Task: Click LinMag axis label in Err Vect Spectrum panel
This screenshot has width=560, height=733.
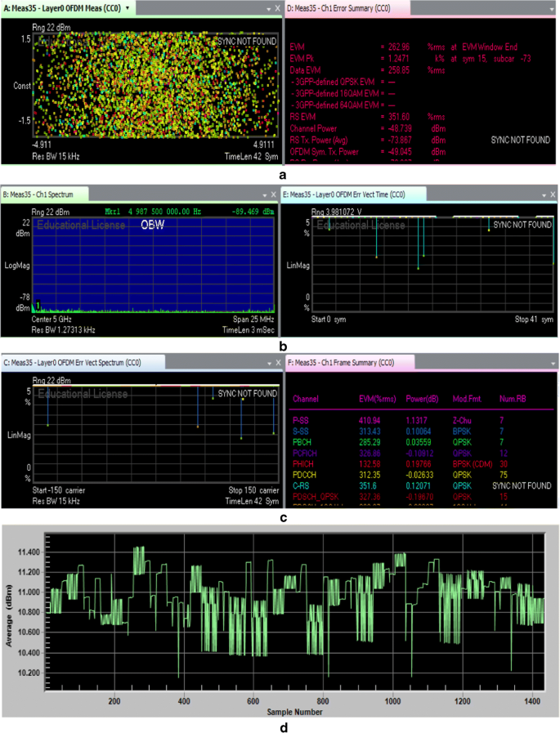Action: (x=19, y=436)
